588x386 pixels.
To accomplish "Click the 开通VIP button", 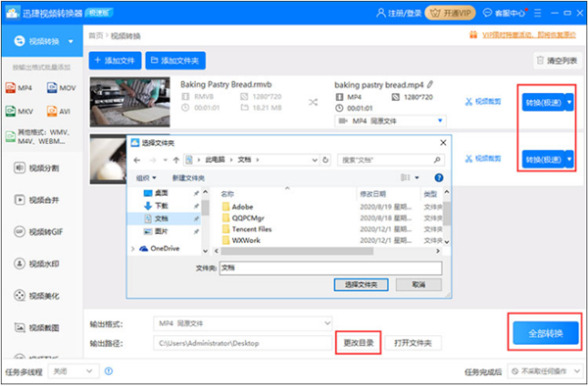I will pos(450,13).
